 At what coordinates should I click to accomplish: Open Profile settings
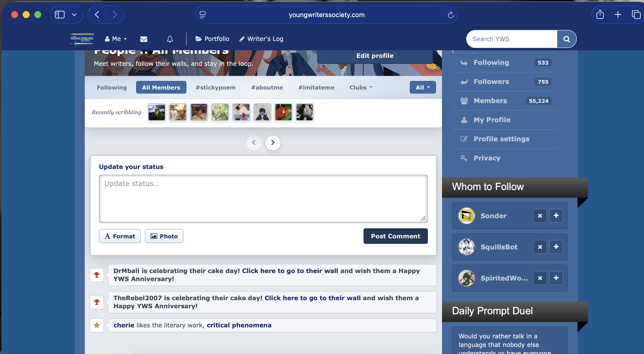click(x=504, y=139)
